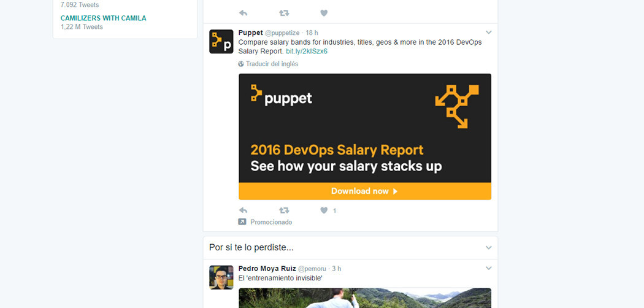The width and height of the screenshot is (644, 308).
Task: Open the bit.ly/2kISzx6 link
Action: coord(307,52)
